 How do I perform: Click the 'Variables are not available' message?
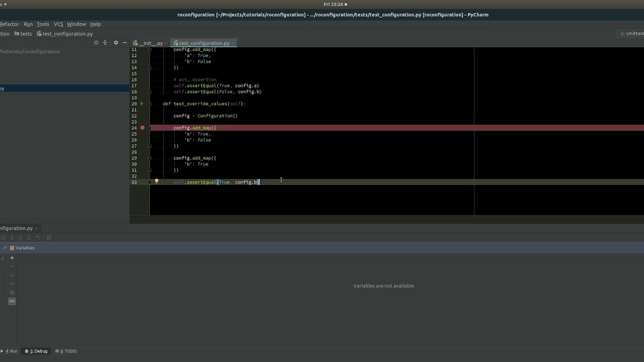point(383,286)
